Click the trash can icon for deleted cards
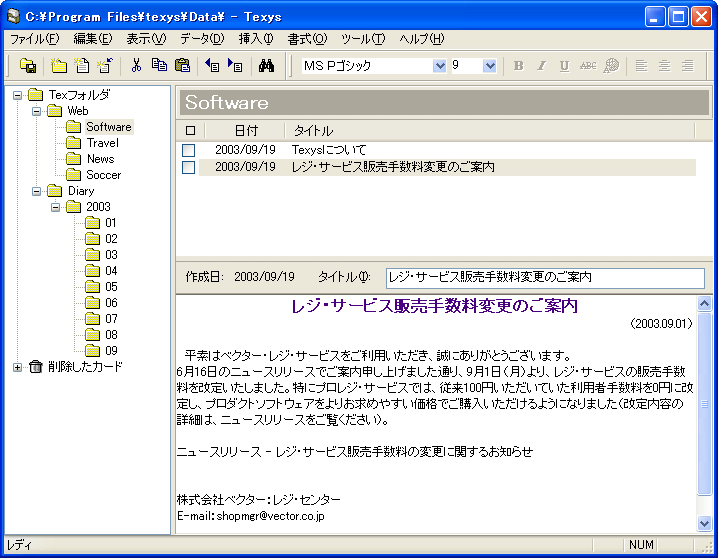Image resolution: width=718 pixels, height=558 pixels. coord(35,367)
